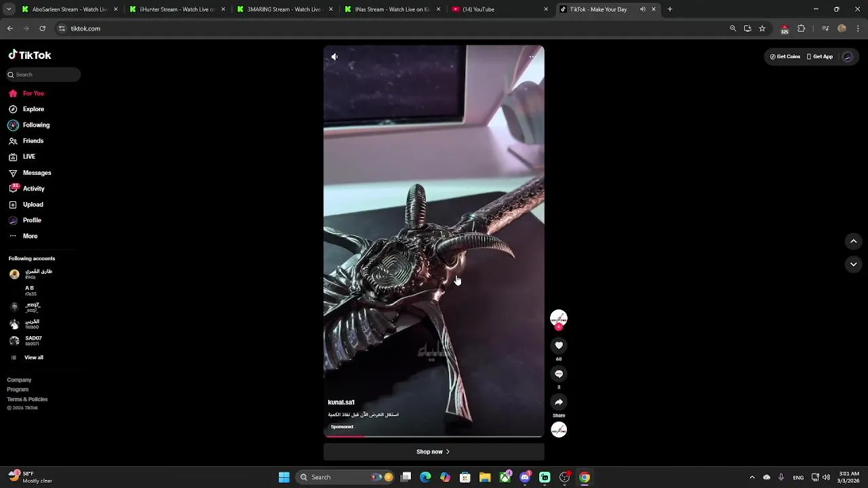The image size is (868, 488).
Task: Click the TikTok logo
Action: 30,55
